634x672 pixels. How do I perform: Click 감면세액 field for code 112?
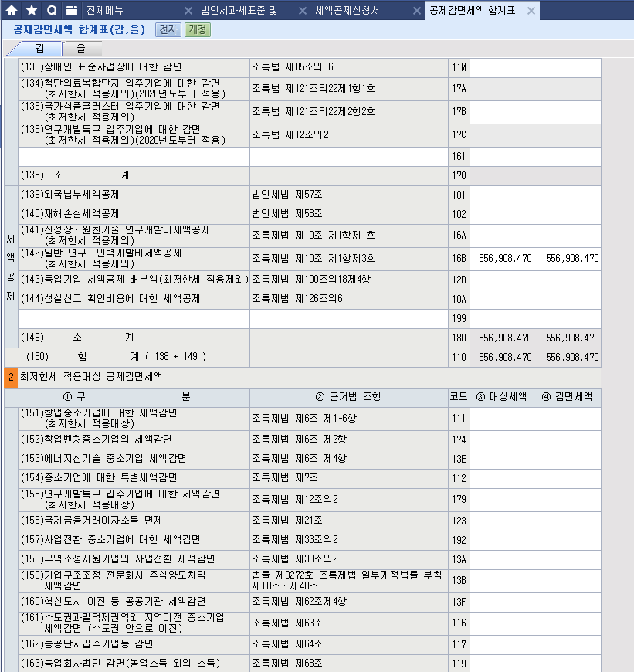pos(568,478)
